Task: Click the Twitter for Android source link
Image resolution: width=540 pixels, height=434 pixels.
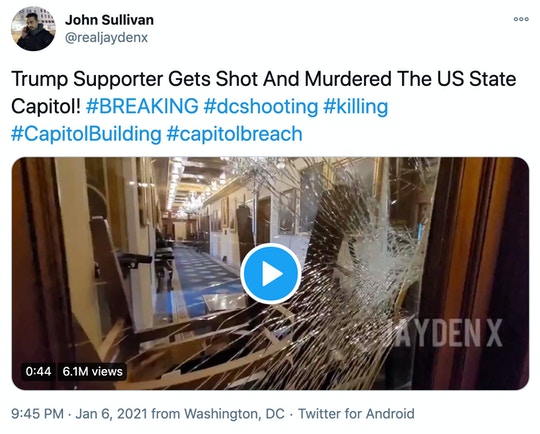Action: 356,413
